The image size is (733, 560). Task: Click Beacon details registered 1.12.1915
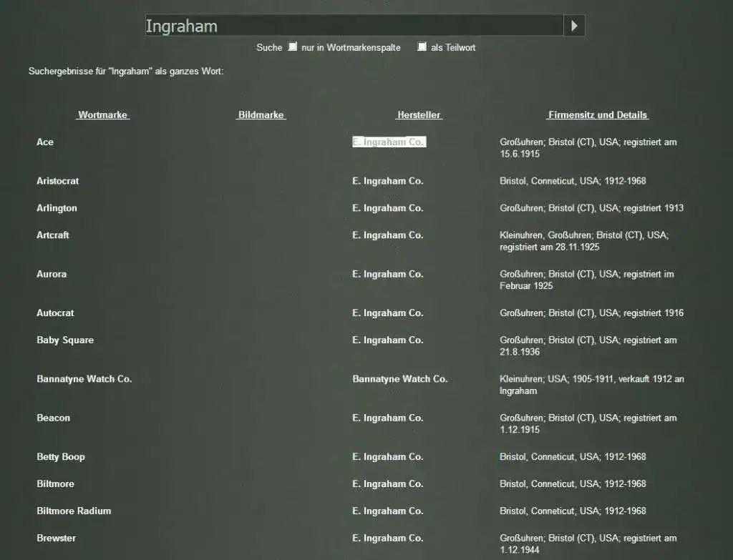[x=588, y=424]
